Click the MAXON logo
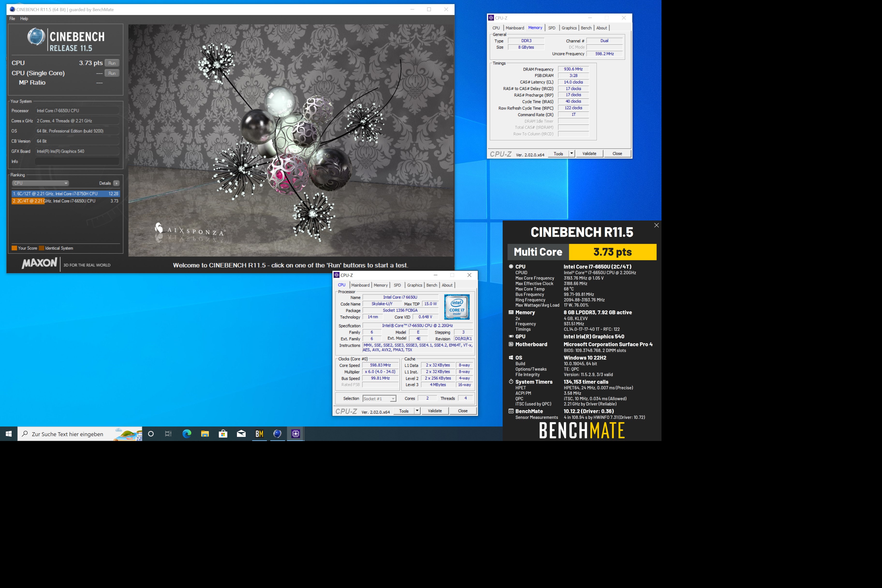The width and height of the screenshot is (882, 588). [39, 263]
